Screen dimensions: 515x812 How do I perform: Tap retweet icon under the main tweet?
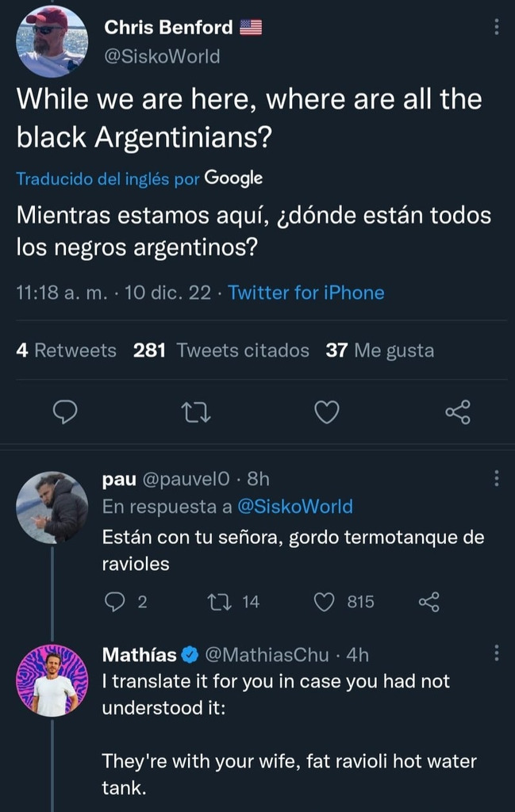[x=196, y=412]
